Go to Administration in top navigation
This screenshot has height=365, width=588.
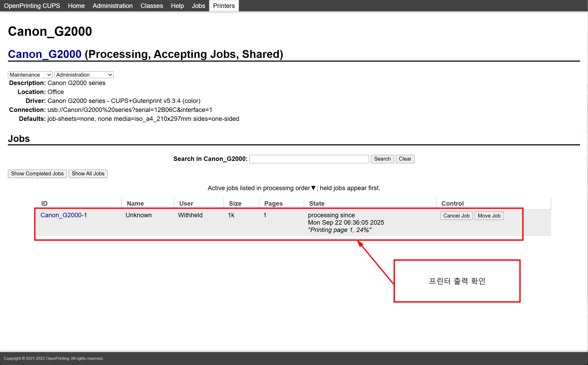[112, 6]
